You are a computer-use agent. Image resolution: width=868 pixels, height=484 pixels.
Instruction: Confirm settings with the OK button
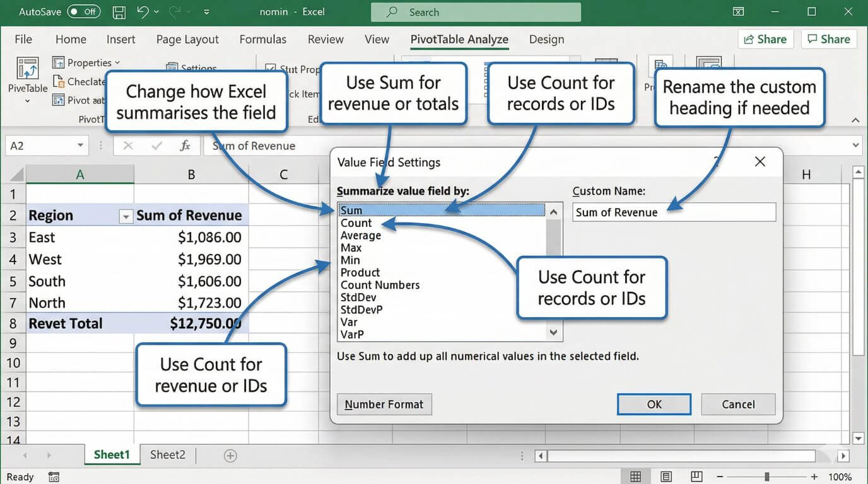click(654, 404)
